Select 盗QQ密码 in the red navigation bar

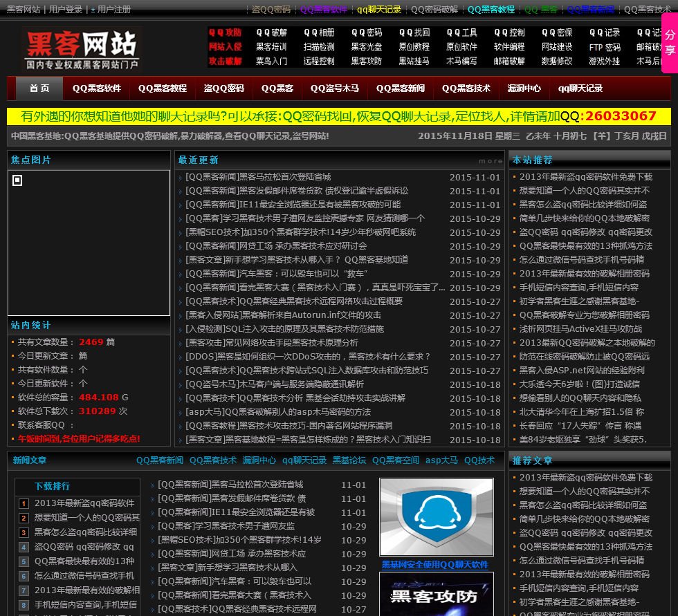[x=224, y=88]
